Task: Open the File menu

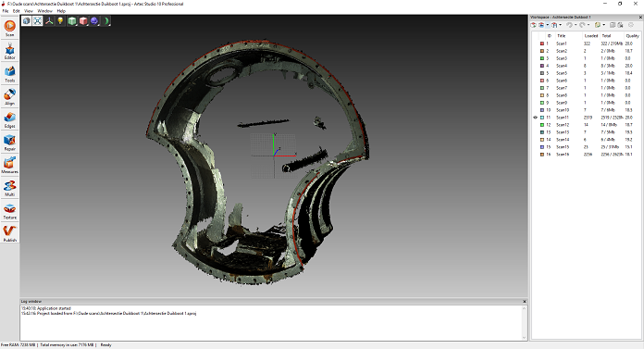Action: [6, 11]
